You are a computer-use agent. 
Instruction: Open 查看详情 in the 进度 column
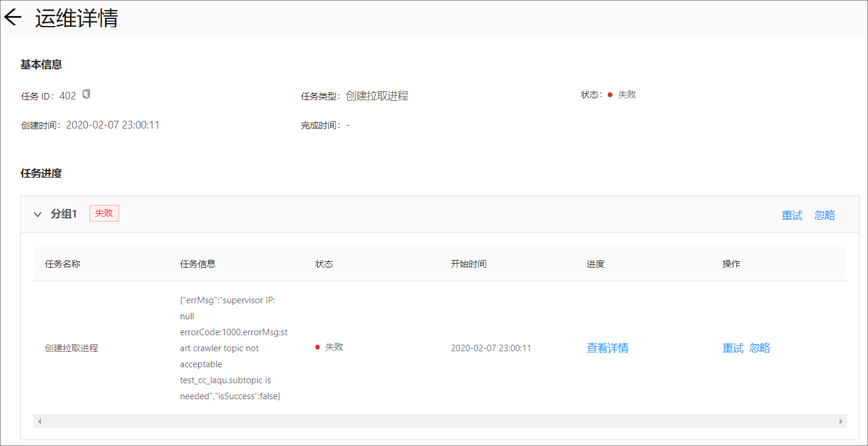(x=607, y=348)
